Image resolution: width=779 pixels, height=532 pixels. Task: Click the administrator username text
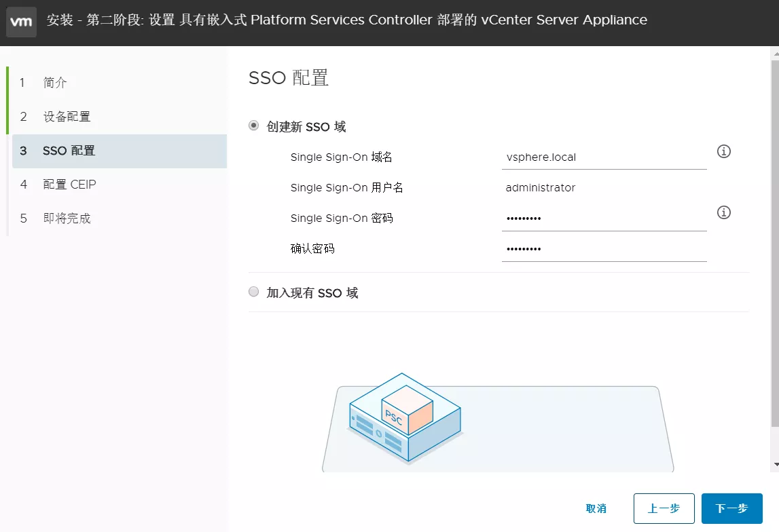[x=541, y=188]
